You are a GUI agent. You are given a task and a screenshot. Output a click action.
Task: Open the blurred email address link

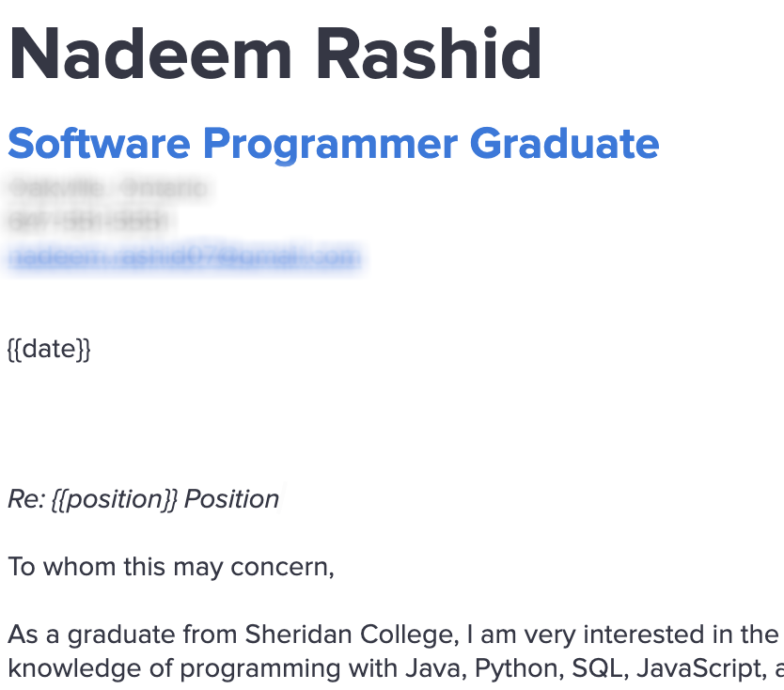tap(184, 257)
